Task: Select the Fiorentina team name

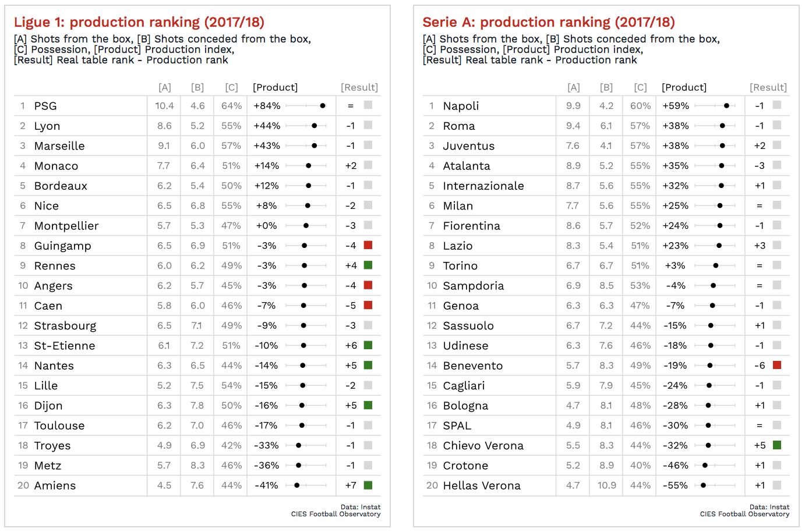Action: pyautogui.click(x=472, y=226)
